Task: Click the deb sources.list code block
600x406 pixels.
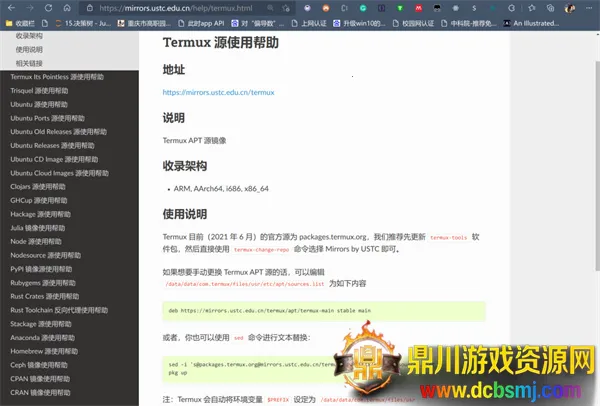Action: (324, 311)
